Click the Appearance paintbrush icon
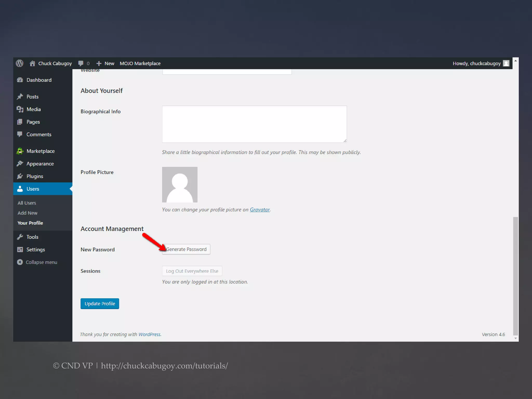 click(x=20, y=164)
